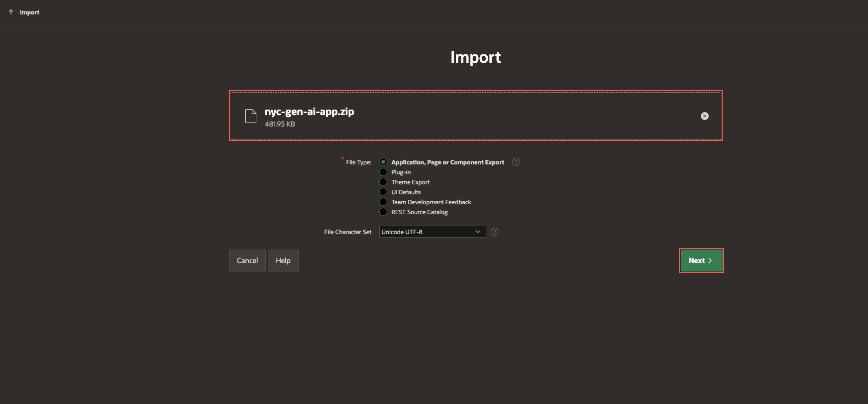868x404 pixels.
Task: Click the 481.93 KB file size text
Action: (280, 124)
